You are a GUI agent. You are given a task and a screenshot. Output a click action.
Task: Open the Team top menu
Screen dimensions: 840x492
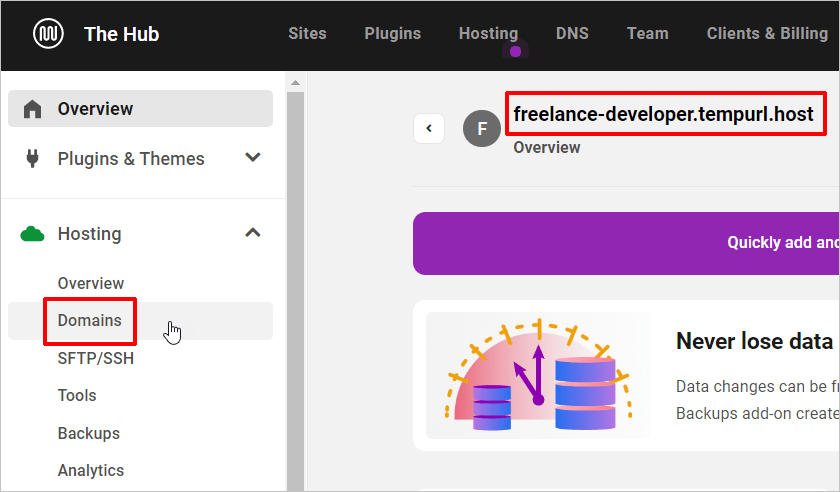[648, 33]
